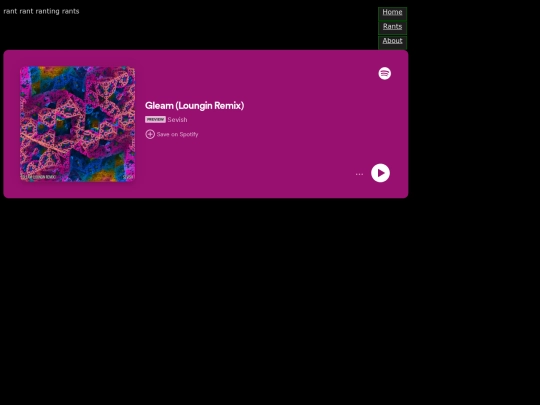
Task: Open the Home navigation link
Action: 392,12
